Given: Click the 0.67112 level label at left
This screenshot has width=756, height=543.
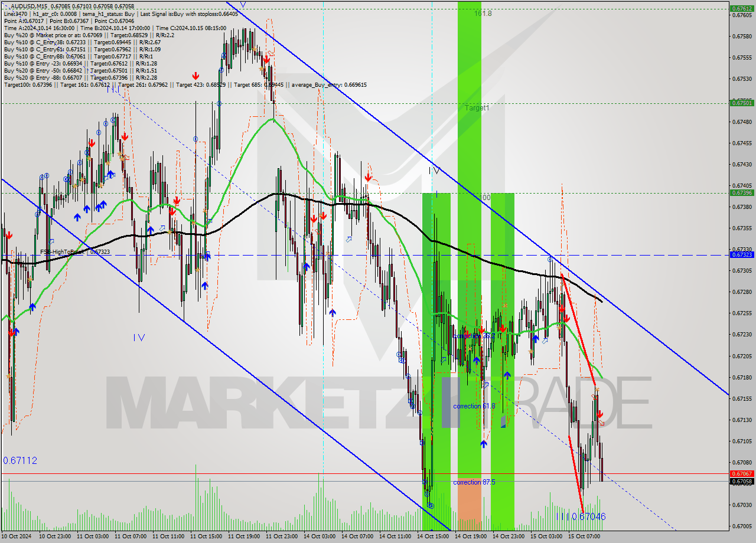Looking at the screenshot, I should pos(20,460).
